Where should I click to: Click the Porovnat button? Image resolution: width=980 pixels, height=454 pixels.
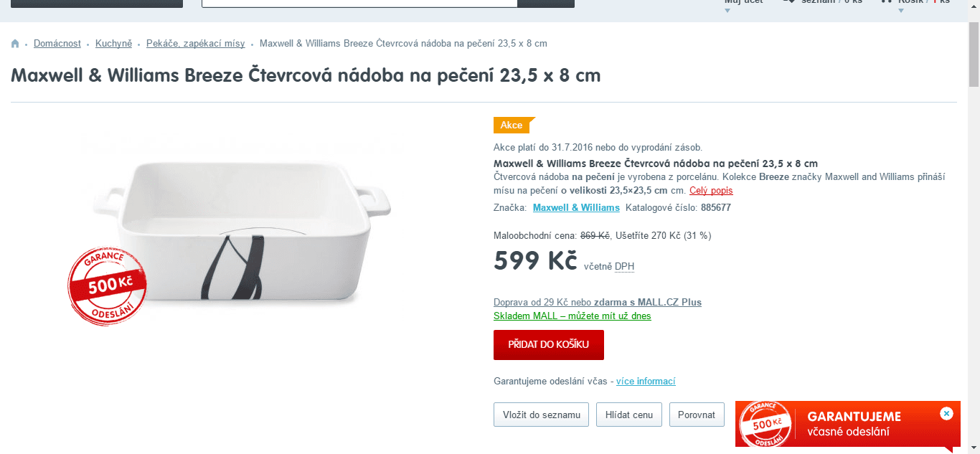(x=697, y=415)
